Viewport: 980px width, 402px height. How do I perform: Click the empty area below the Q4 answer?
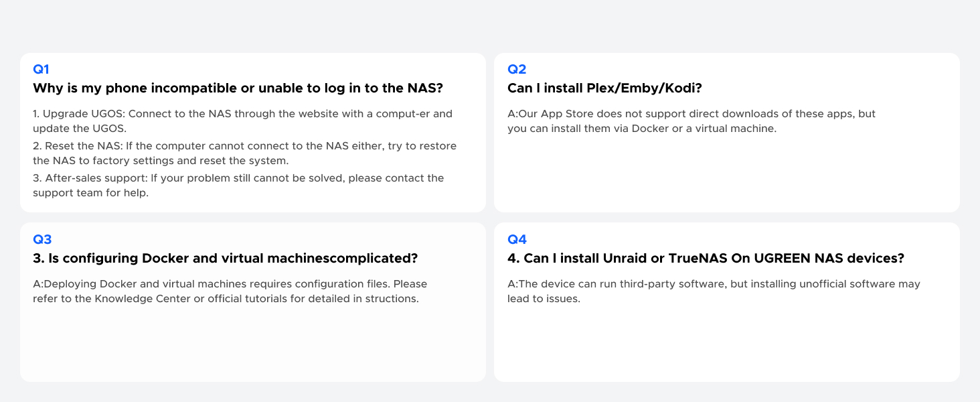[x=726, y=345]
